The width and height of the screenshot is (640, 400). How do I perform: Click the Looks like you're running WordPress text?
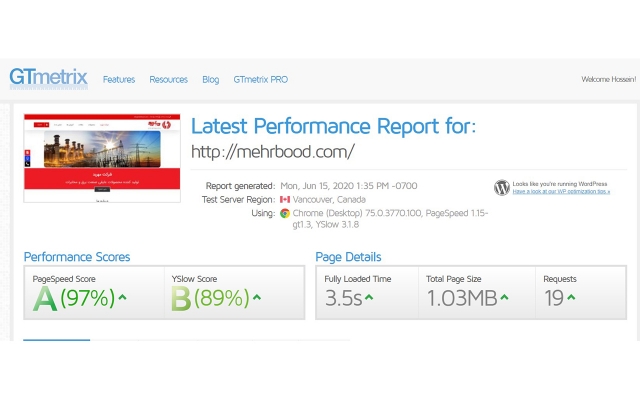[560, 184]
